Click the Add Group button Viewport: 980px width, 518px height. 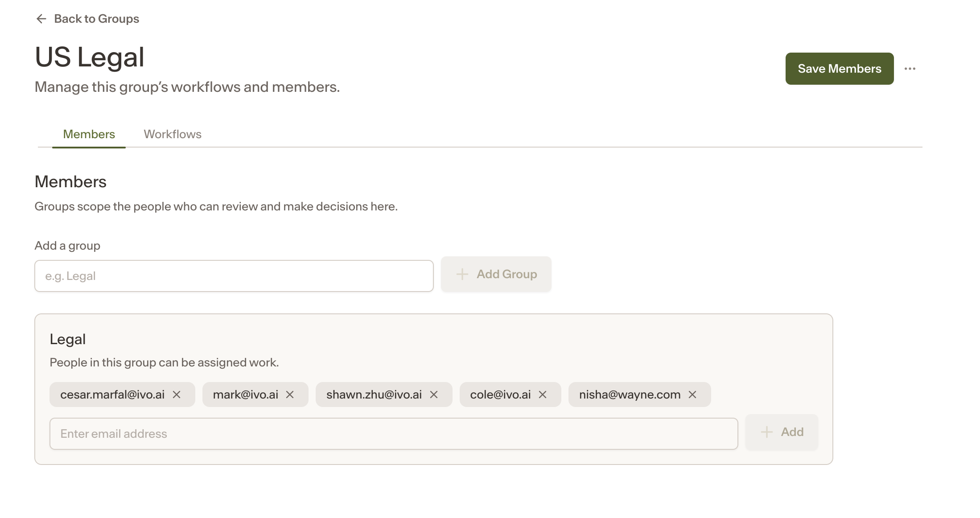coord(496,274)
